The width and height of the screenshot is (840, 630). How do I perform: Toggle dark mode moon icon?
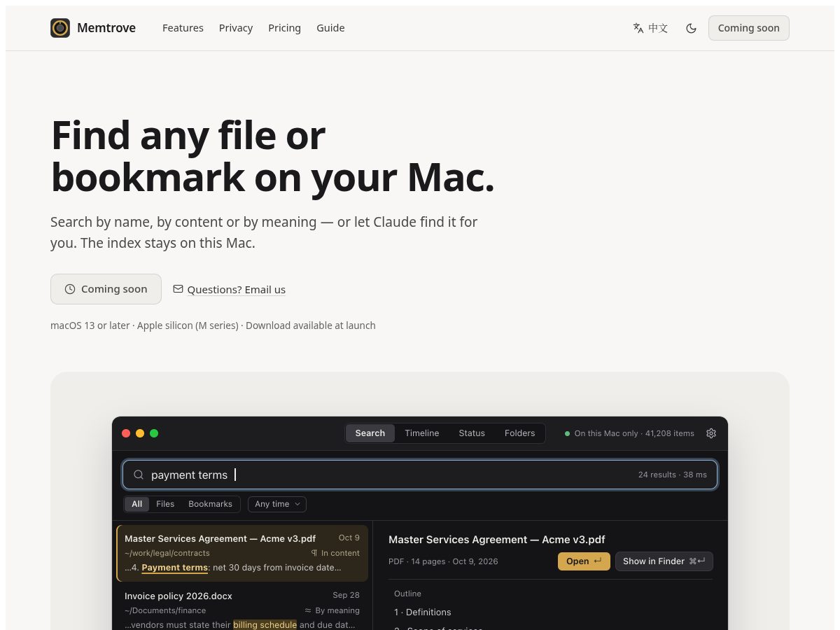click(691, 28)
